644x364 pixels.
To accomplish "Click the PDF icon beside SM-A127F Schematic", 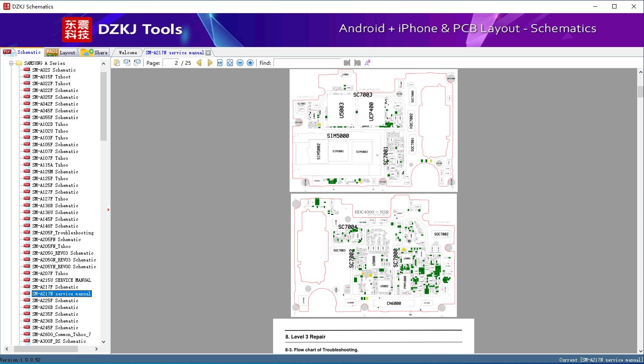I will click(27, 192).
